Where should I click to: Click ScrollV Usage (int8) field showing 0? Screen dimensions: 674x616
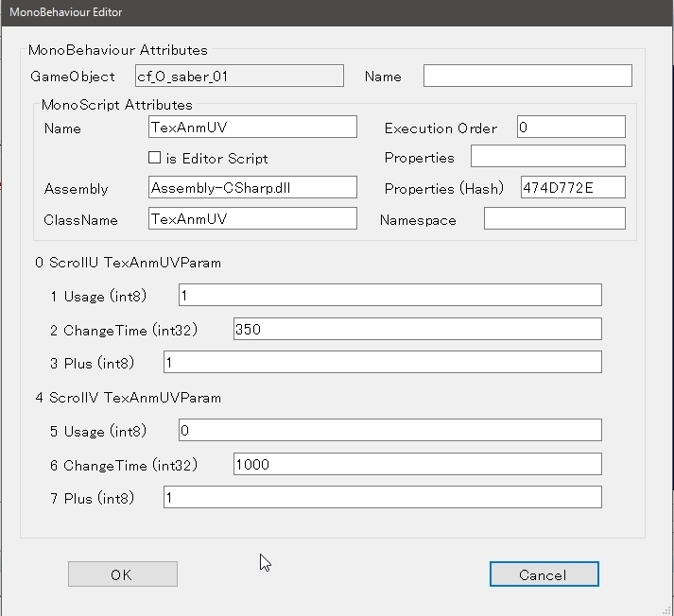pos(389,430)
